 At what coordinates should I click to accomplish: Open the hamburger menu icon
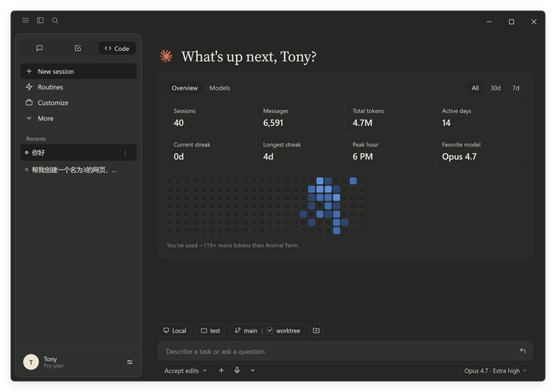coord(25,20)
